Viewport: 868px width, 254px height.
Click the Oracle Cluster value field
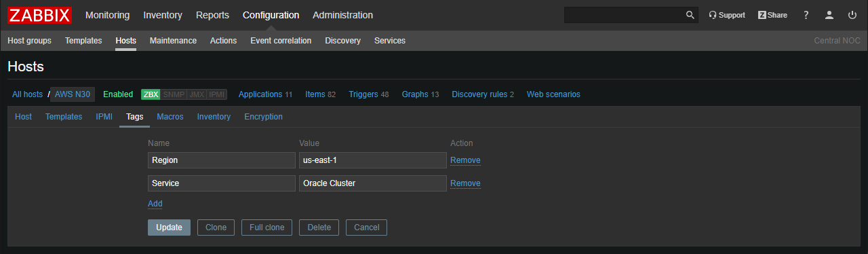(373, 183)
